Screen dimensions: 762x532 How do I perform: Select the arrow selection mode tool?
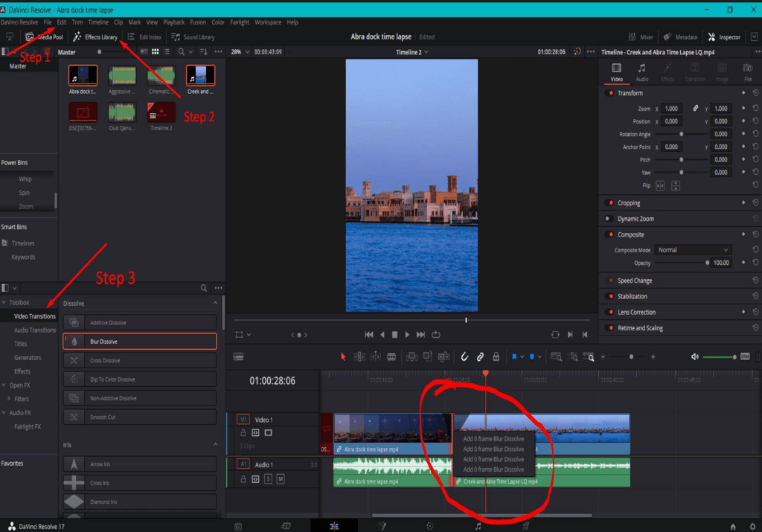click(343, 357)
